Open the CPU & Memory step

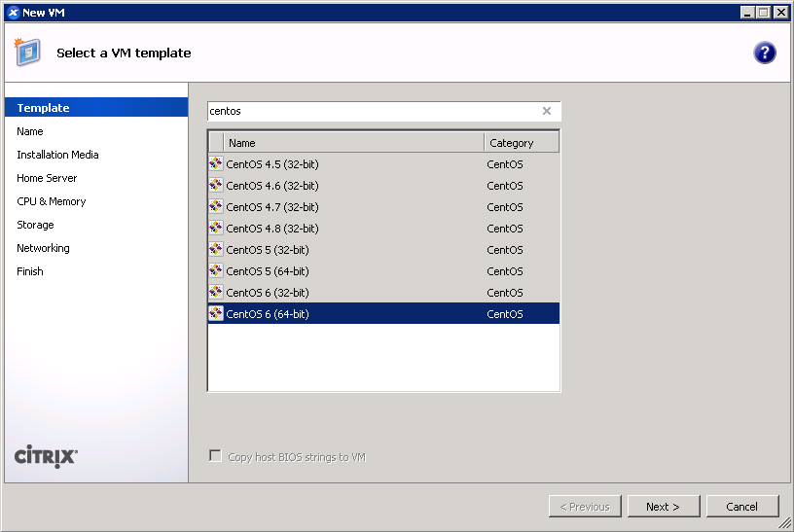(x=52, y=201)
